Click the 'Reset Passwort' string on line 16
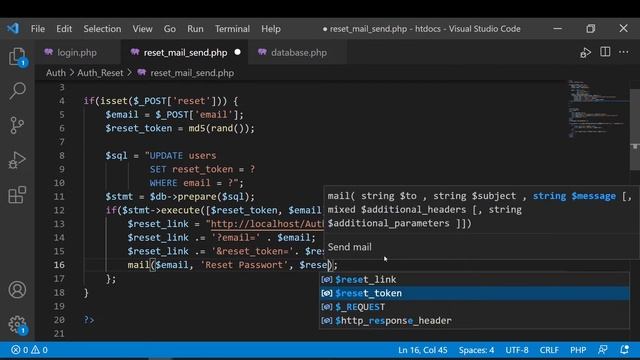The image size is (640, 360). pyautogui.click(x=244, y=264)
